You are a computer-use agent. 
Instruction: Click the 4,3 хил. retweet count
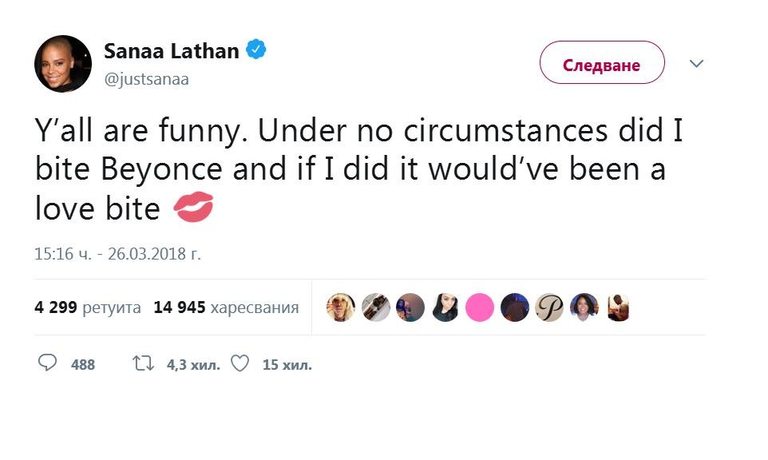tap(190, 365)
